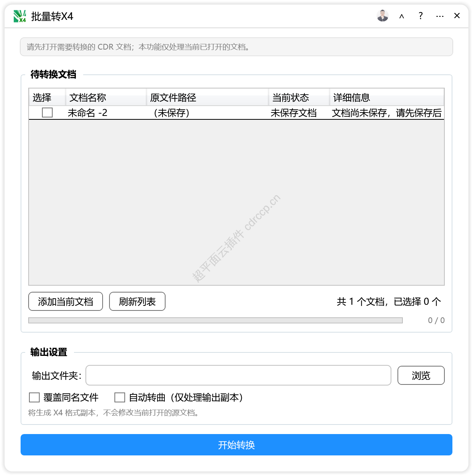This screenshot has height=476, width=473.
Task: Collapse the panel with the caret icon
Action: (x=402, y=16)
